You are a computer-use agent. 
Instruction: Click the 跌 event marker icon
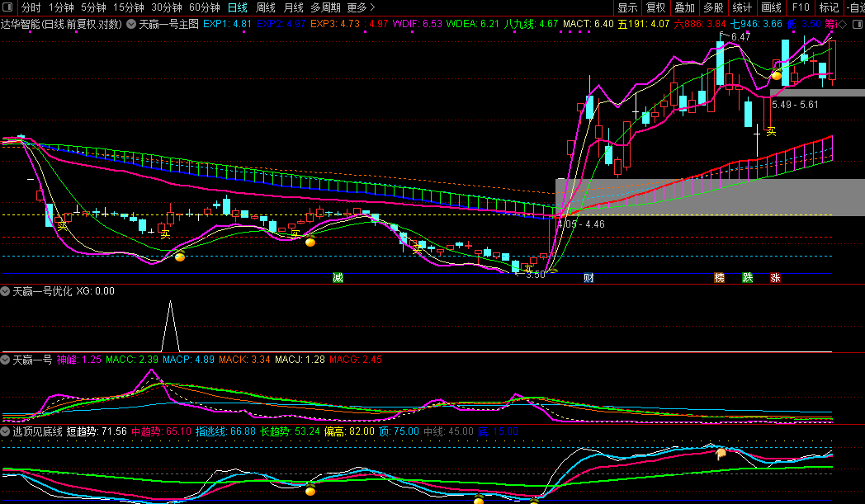coord(747,277)
